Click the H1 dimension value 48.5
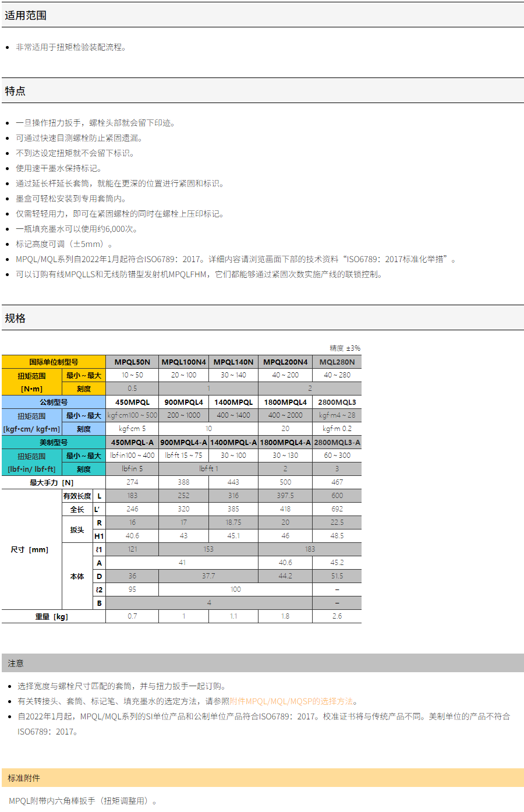Screen dimensions: 524x812 [337, 536]
